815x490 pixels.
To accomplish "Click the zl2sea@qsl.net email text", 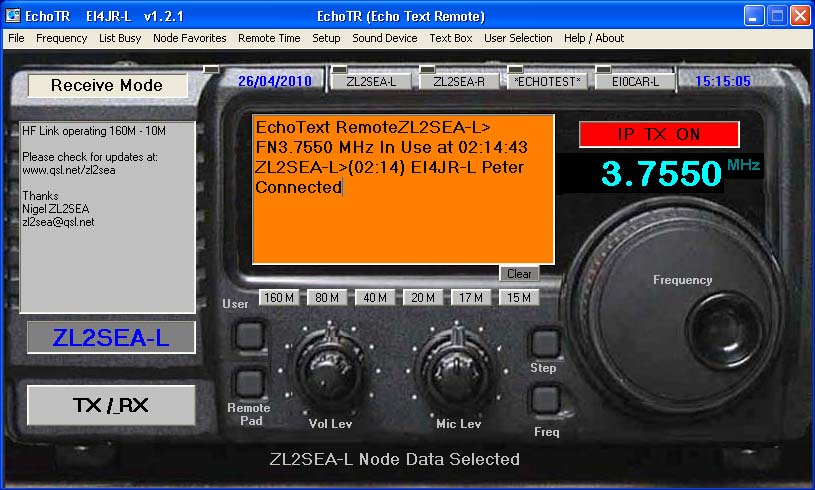I will (x=58, y=222).
